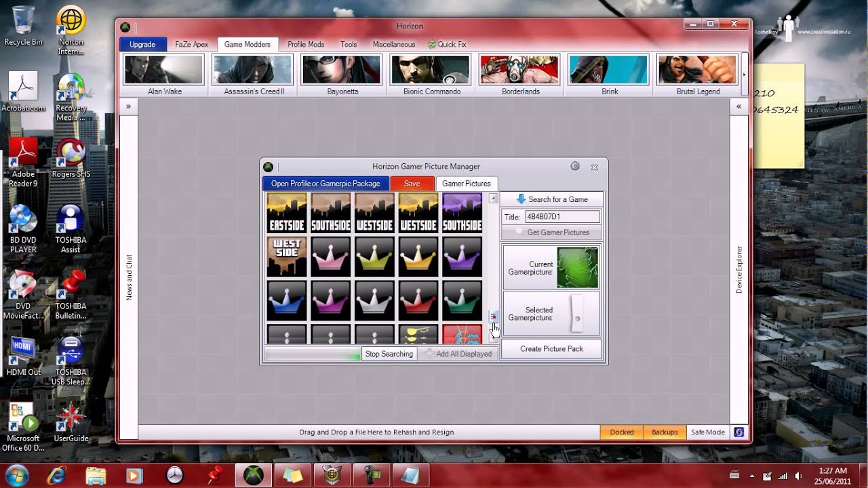The image size is (868, 488).
Task: Open the TOSHIBA Assist shortcut
Action: 71,229
